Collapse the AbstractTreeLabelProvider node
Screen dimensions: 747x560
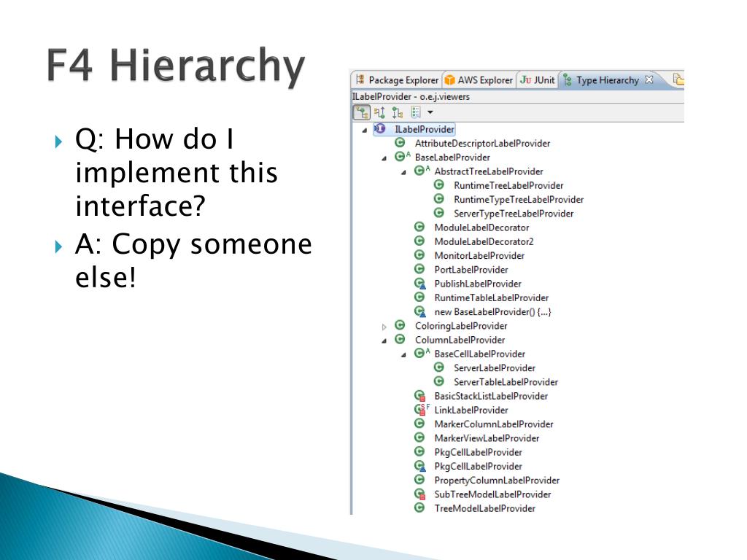(403, 172)
